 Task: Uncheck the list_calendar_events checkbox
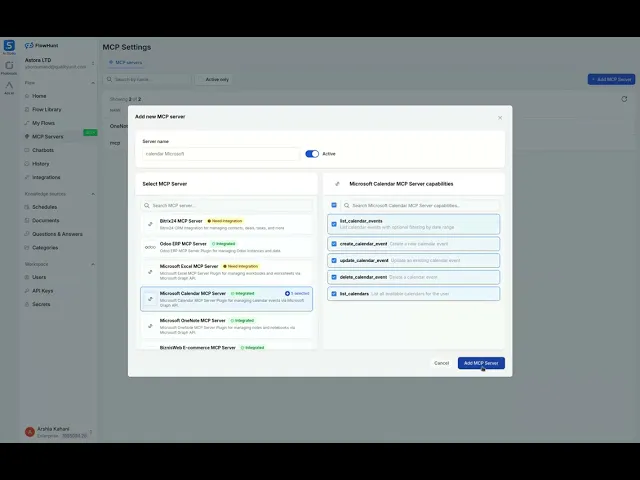[x=334, y=224]
